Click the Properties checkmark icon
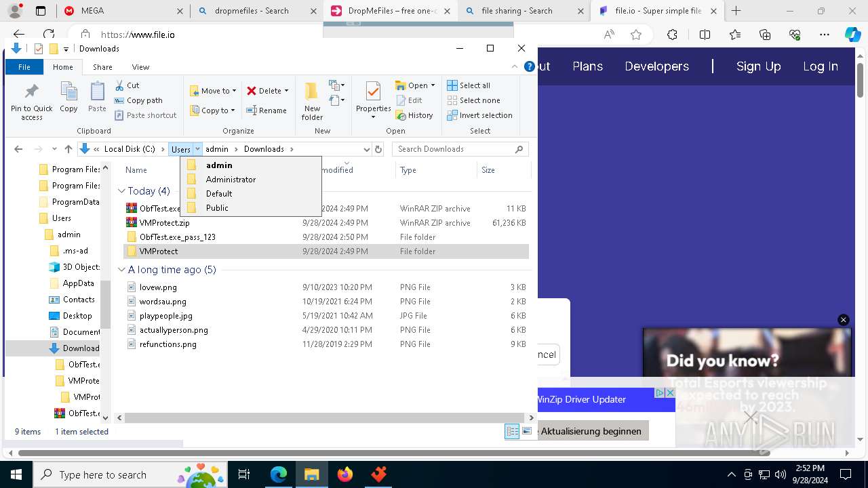This screenshot has height=488, width=868. (x=373, y=91)
